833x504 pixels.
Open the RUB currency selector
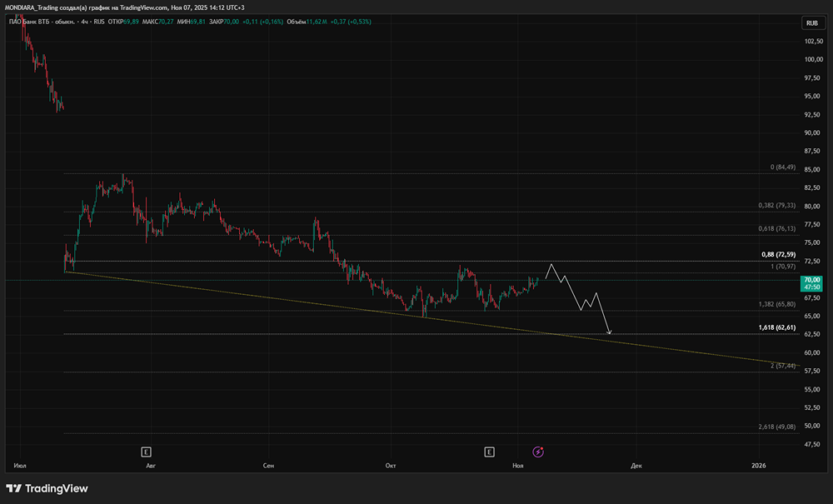tap(812, 23)
